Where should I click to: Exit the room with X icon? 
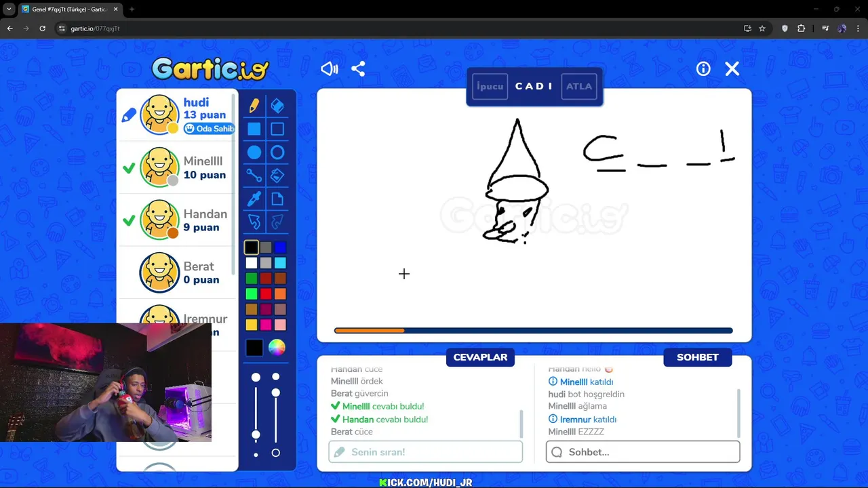point(732,68)
